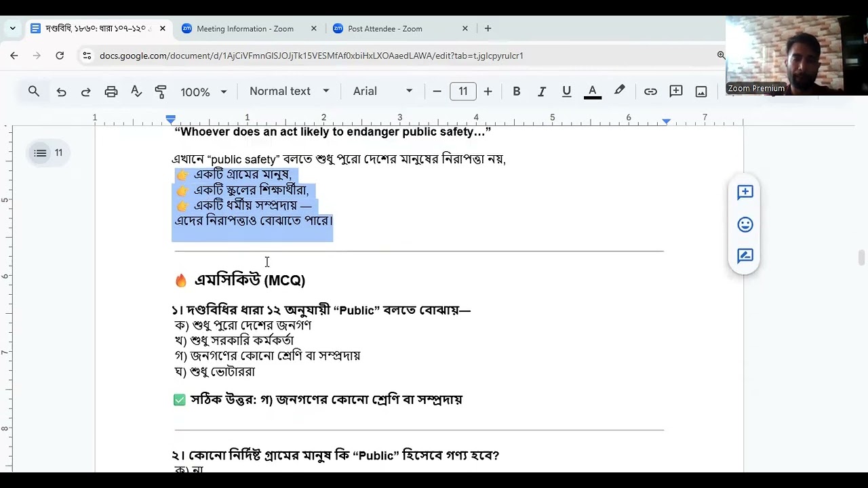Click the Zoom Premium video thumbnail
The height and width of the screenshot is (488, 868).
(x=797, y=56)
